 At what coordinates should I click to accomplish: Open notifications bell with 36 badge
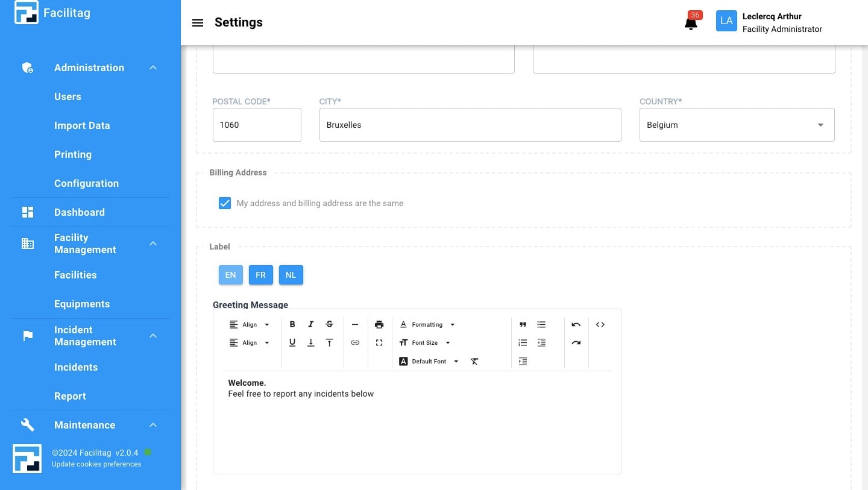[691, 24]
